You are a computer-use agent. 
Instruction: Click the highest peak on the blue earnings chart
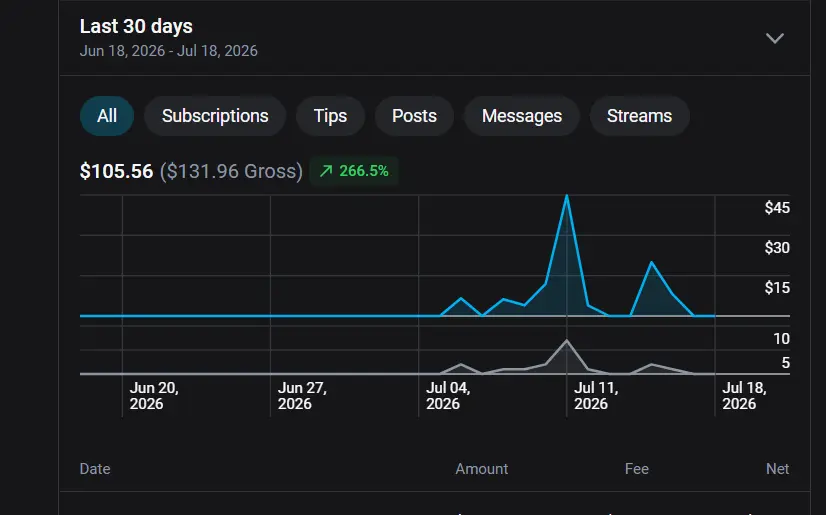coord(567,196)
